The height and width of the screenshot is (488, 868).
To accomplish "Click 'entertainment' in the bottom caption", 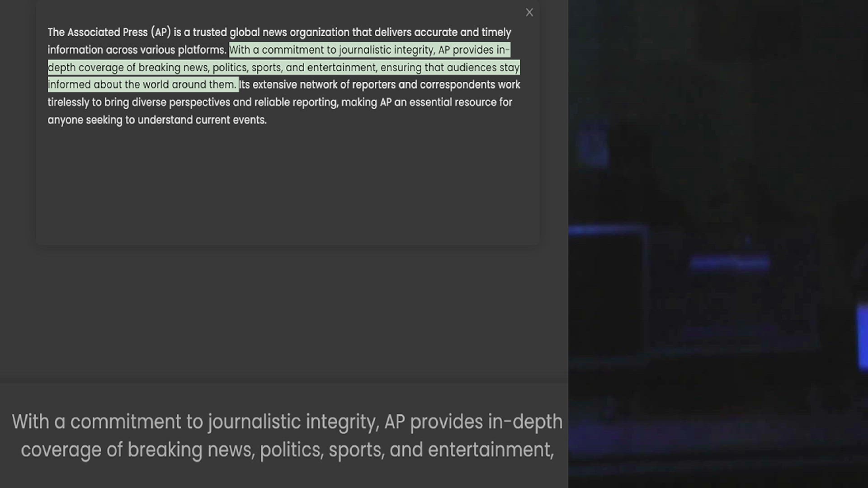I will (490, 450).
